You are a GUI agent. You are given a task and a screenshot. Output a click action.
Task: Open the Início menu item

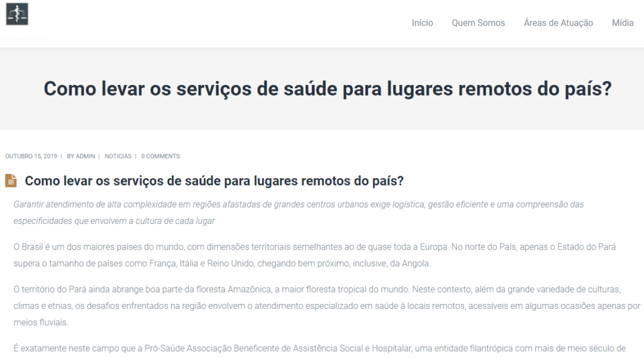click(422, 23)
